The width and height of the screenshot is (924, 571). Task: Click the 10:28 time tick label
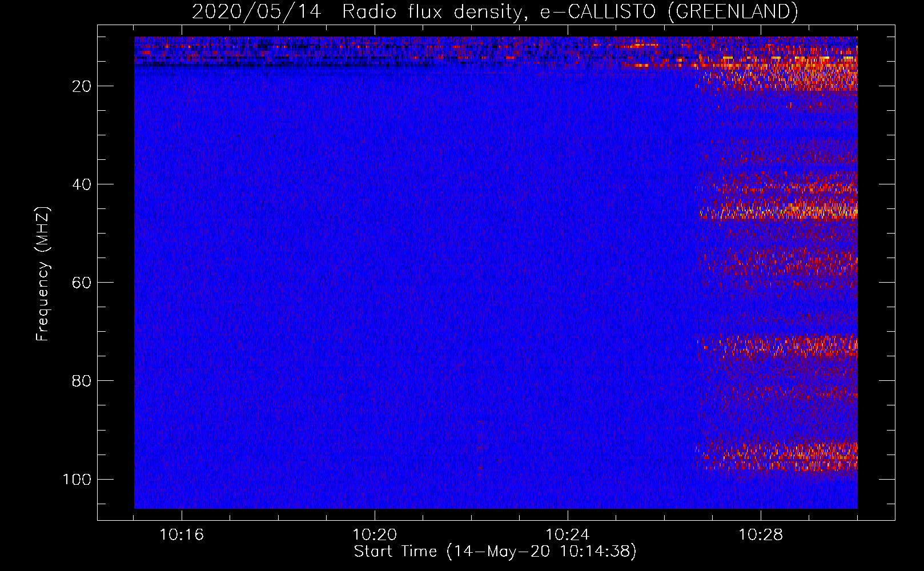761,534
